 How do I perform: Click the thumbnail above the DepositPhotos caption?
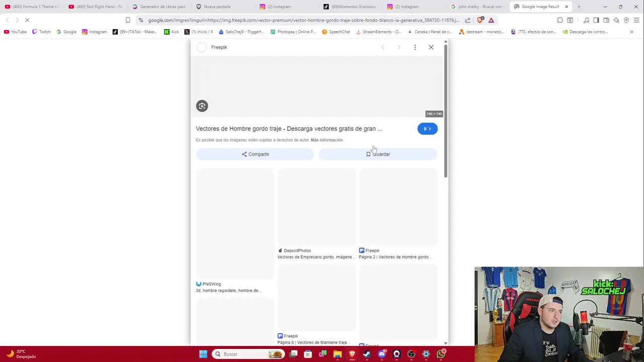[x=316, y=207]
